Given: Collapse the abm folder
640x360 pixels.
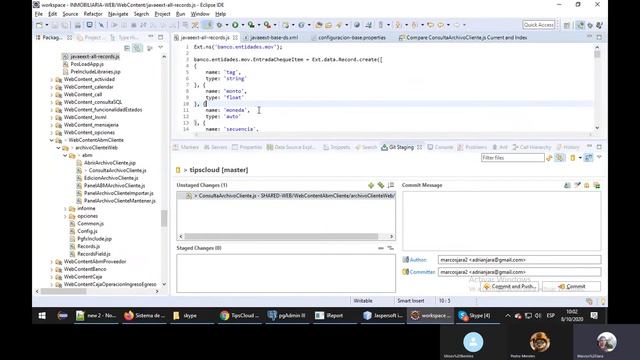Looking at the screenshot, I should pyautogui.click(x=65, y=156).
